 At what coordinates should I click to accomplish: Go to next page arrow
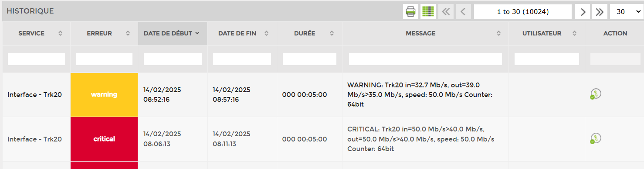[583, 12]
